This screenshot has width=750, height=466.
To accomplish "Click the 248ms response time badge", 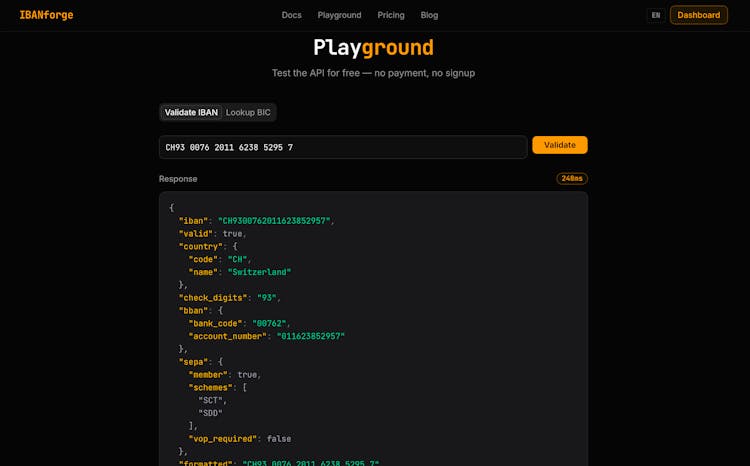I will click(572, 179).
